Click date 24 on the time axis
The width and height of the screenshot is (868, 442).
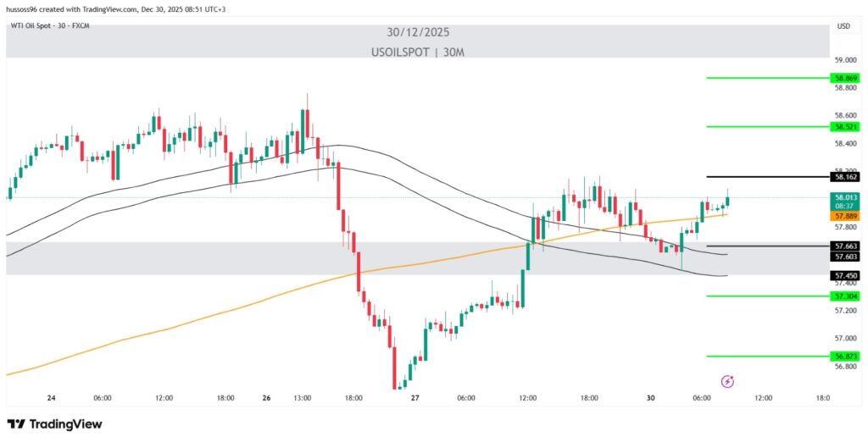coord(52,397)
